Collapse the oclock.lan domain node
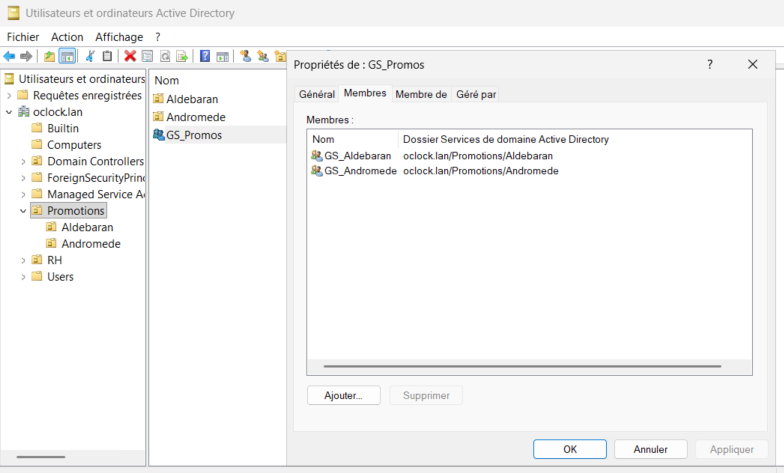This screenshot has width=784, height=473. [x=9, y=112]
